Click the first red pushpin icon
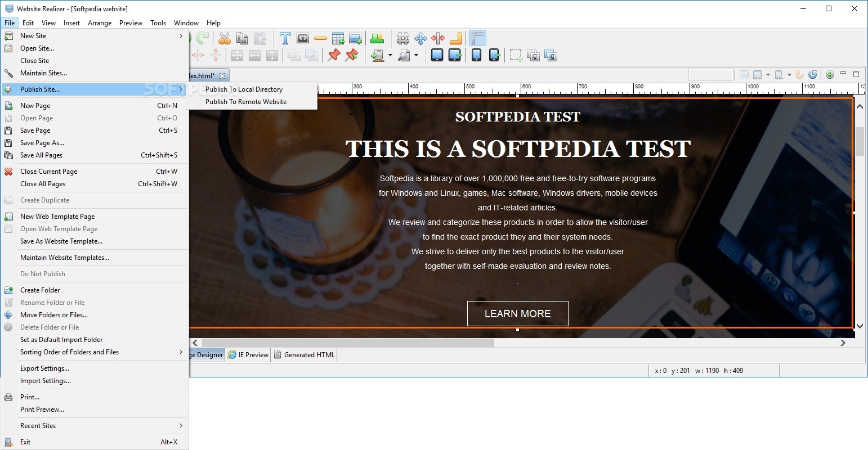Image resolution: width=868 pixels, height=450 pixels. pos(334,55)
